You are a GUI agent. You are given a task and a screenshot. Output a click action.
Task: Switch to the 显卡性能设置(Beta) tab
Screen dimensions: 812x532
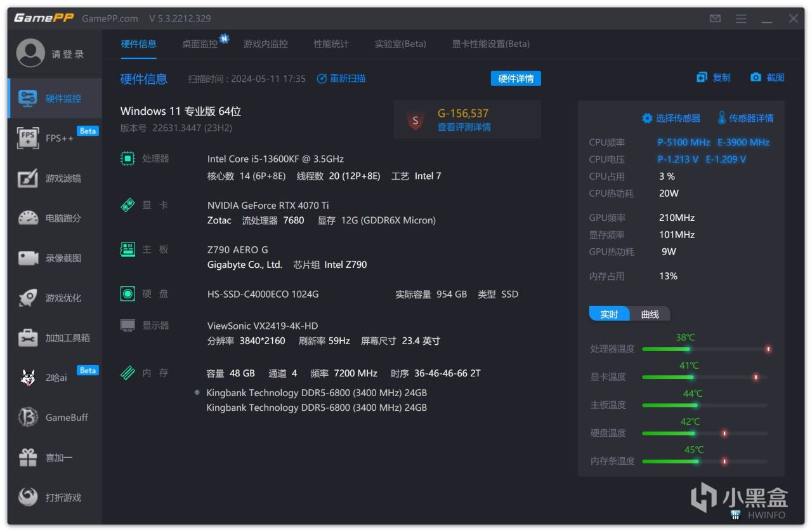tap(490, 44)
